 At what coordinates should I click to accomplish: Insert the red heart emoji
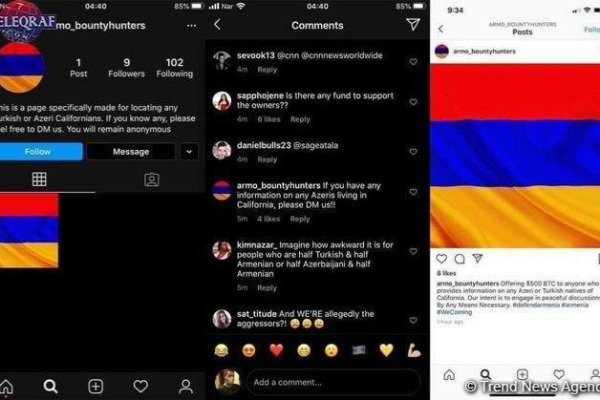(276, 350)
